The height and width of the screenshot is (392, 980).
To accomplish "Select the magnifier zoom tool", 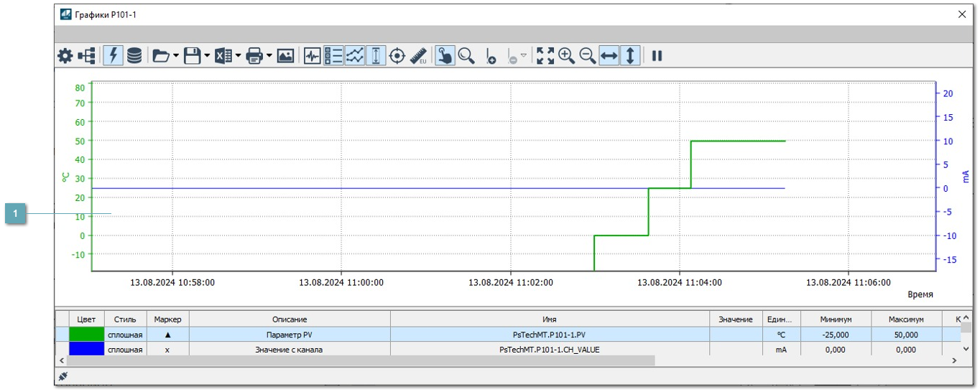I will pos(467,56).
